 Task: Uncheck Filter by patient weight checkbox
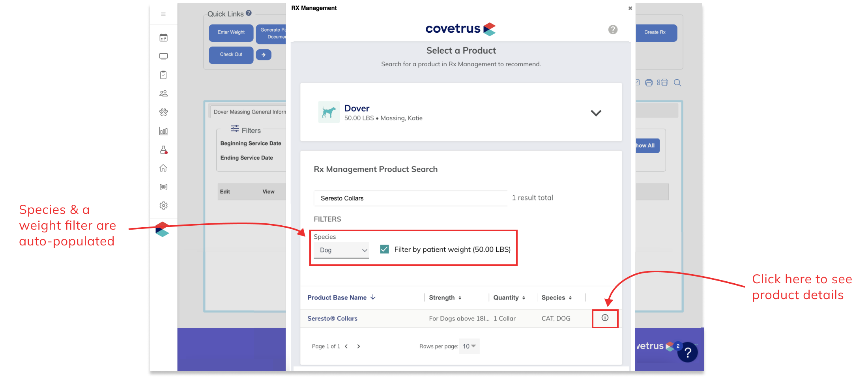pos(384,249)
